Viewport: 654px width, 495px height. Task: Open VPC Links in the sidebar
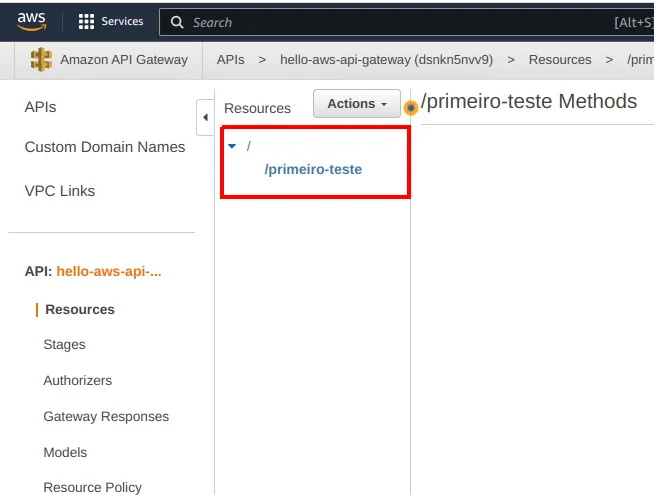coord(60,191)
